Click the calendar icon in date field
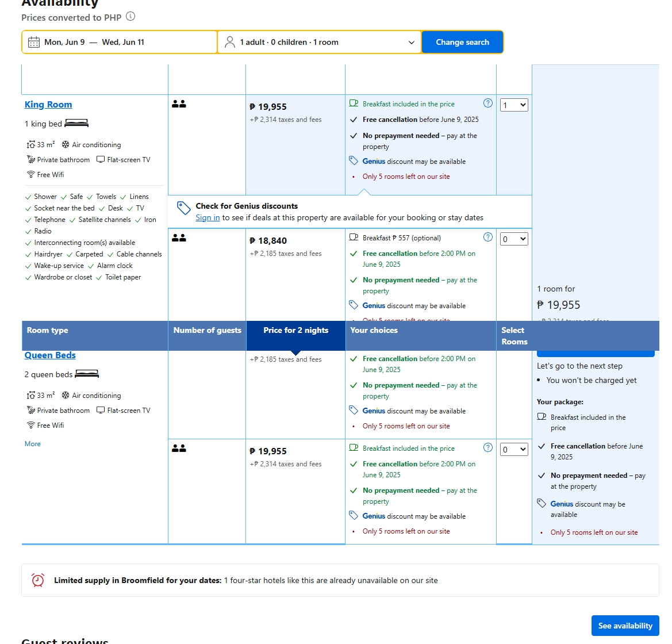 coord(34,42)
